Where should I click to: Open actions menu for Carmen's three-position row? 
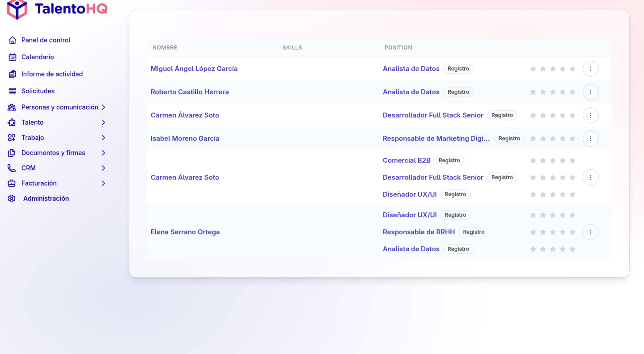[x=590, y=178]
